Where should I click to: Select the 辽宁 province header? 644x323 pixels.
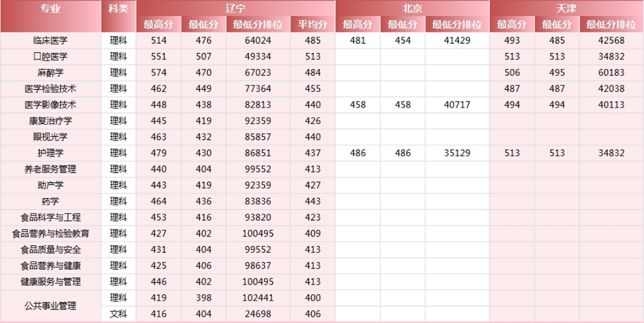(x=235, y=9)
